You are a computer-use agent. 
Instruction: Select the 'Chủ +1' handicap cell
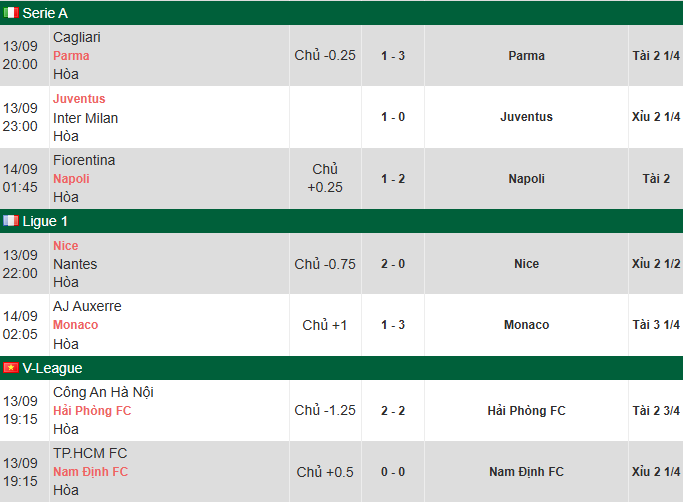point(325,325)
